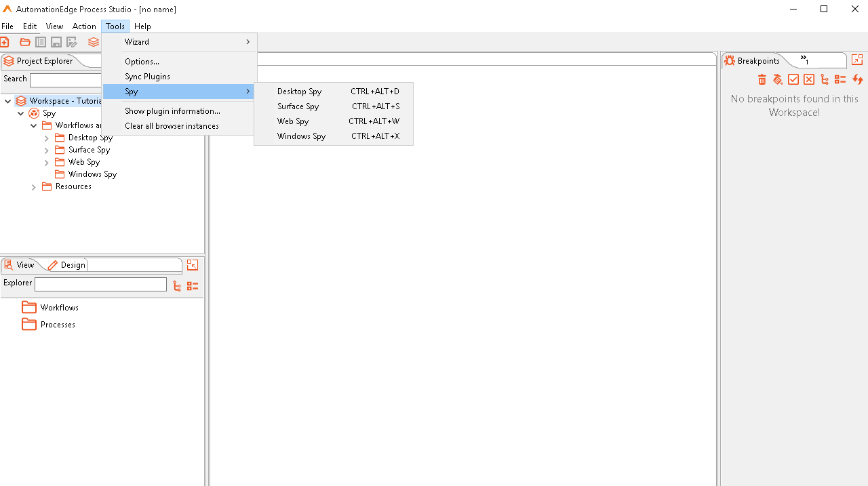Open the View menu in menu bar

pos(55,26)
